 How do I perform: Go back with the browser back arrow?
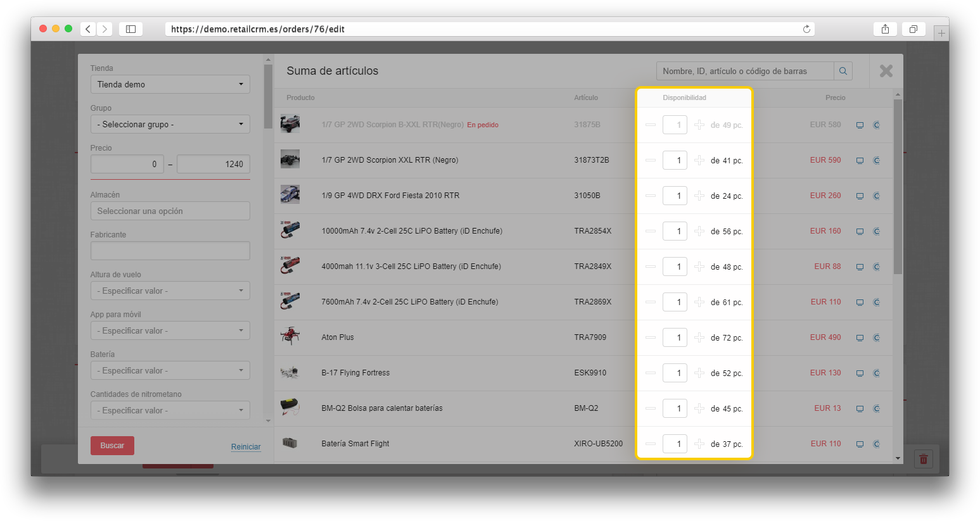[88, 29]
